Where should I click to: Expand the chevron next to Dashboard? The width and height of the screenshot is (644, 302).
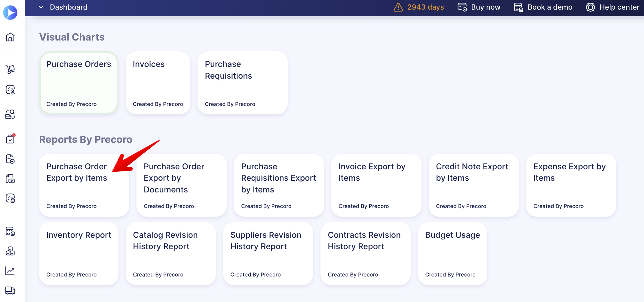tap(41, 7)
